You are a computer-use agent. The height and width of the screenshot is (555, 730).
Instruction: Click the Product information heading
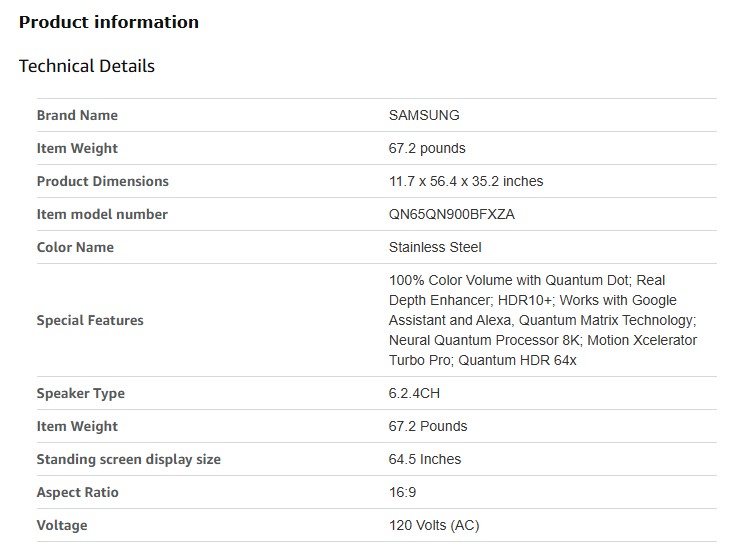click(109, 22)
